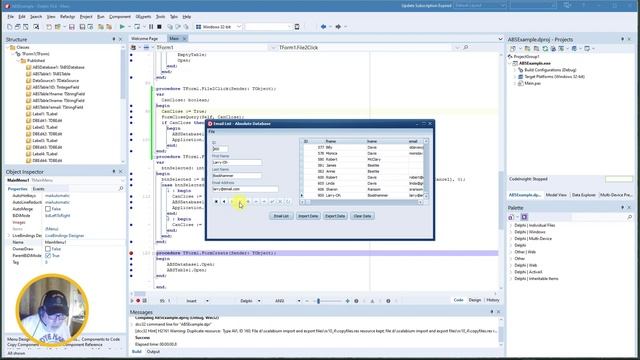Click the pushpin icon of the Object Inspector
Image resolution: width=640 pixels, height=360 pixels.
point(114,171)
